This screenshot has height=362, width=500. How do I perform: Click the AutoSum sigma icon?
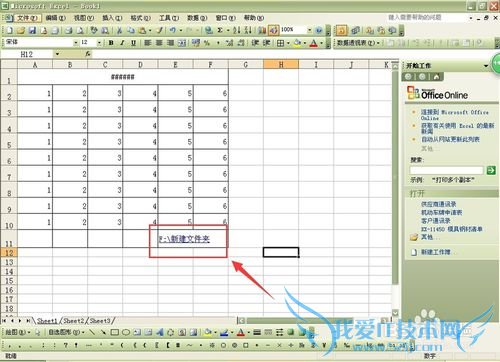(x=220, y=30)
